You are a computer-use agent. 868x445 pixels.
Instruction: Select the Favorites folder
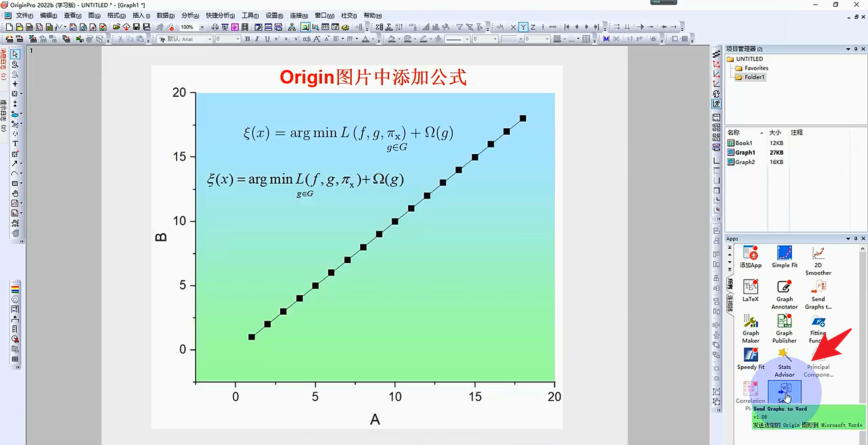pyautogui.click(x=752, y=68)
